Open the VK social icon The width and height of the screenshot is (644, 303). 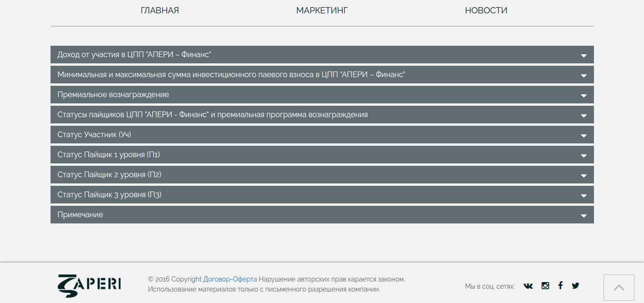[528, 285]
